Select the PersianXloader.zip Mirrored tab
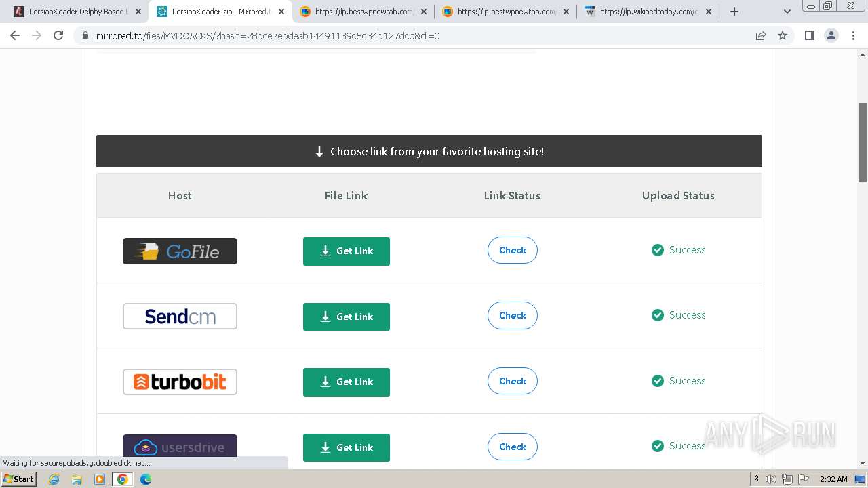This screenshot has height=488, width=868. [x=221, y=12]
